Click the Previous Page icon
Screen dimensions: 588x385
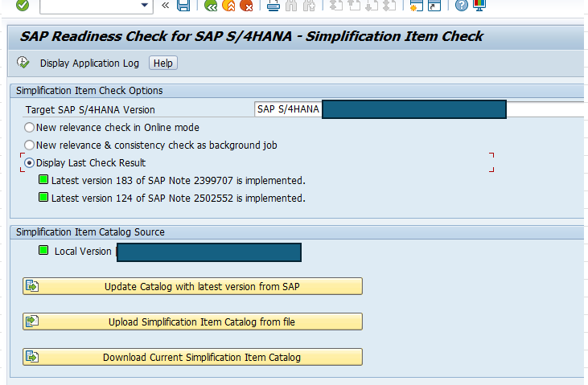(354, 6)
